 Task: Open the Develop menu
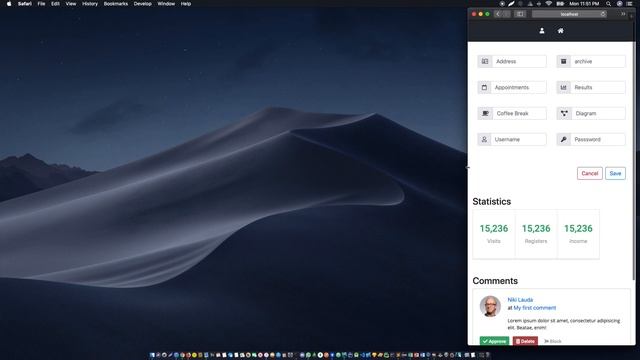[x=142, y=4]
